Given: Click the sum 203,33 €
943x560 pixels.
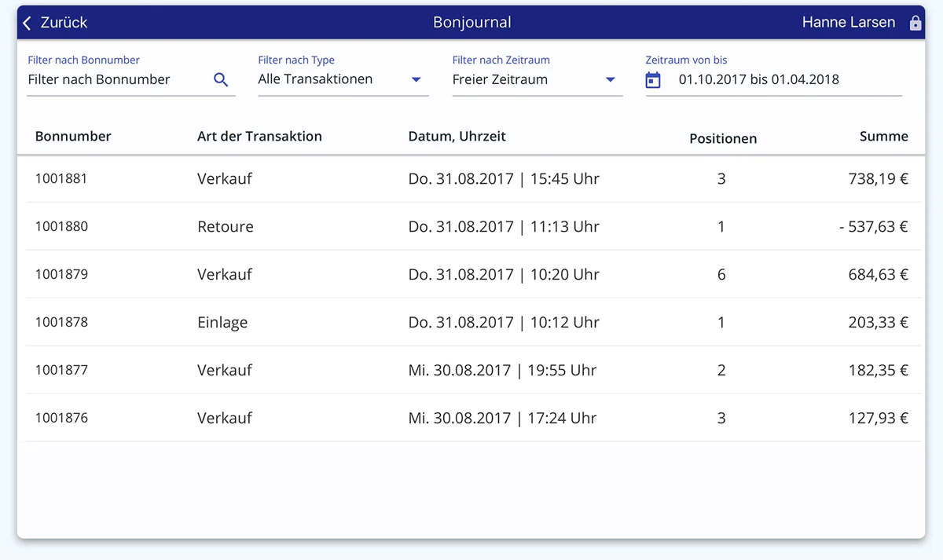Looking at the screenshot, I should coord(879,323).
